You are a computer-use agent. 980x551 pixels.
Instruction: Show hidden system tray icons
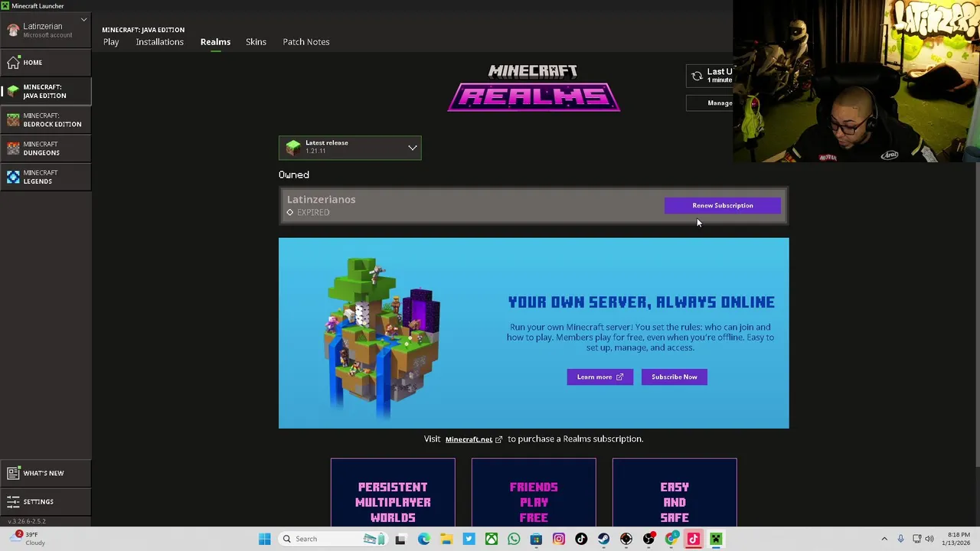pyautogui.click(x=884, y=539)
